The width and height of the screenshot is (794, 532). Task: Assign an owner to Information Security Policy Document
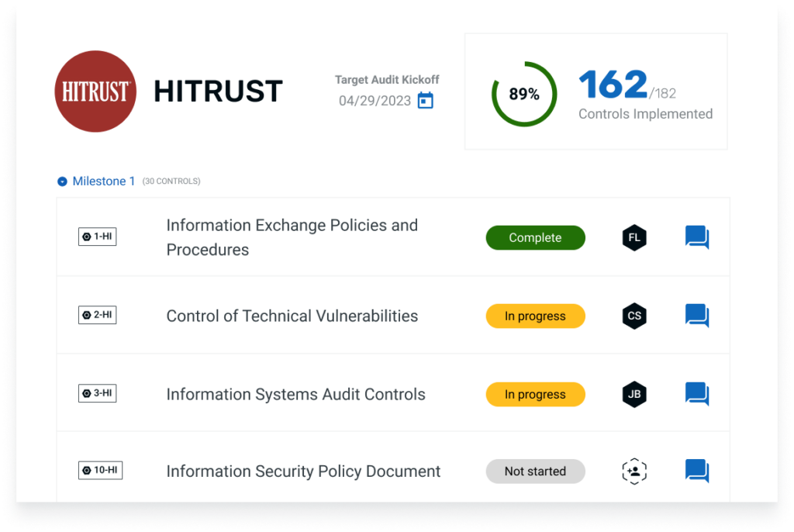634,471
